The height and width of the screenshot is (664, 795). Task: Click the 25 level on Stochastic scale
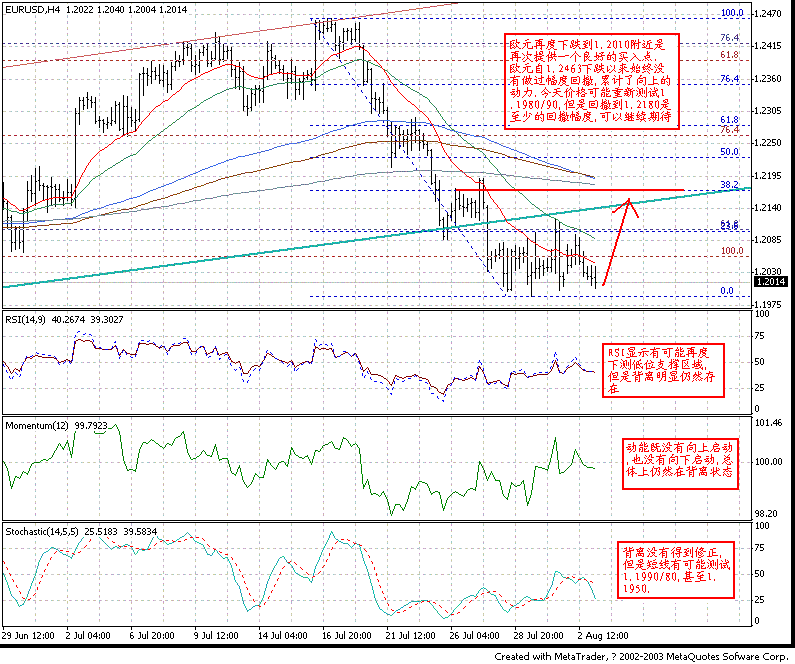pos(760,600)
